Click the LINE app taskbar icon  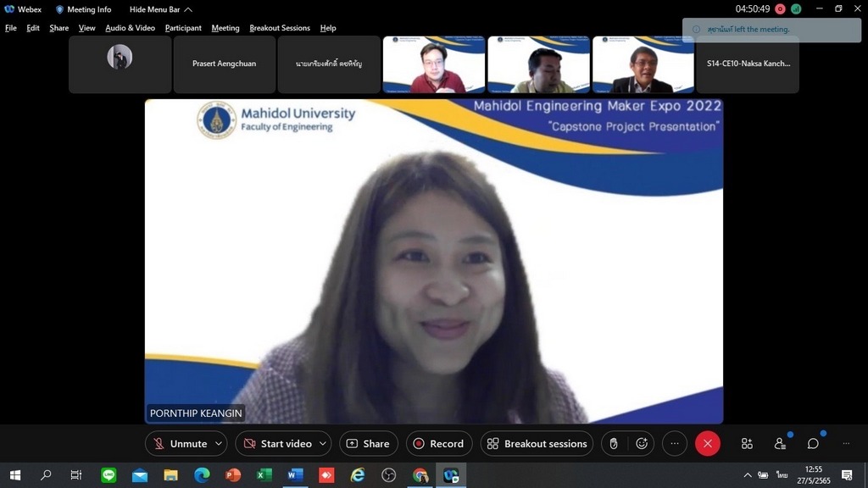coord(108,475)
